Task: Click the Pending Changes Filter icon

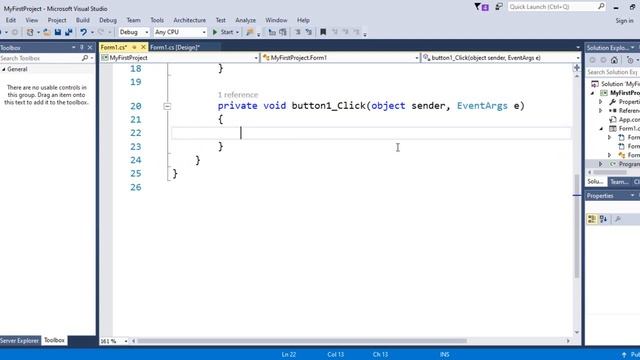Action: click(x=630, y=60)
